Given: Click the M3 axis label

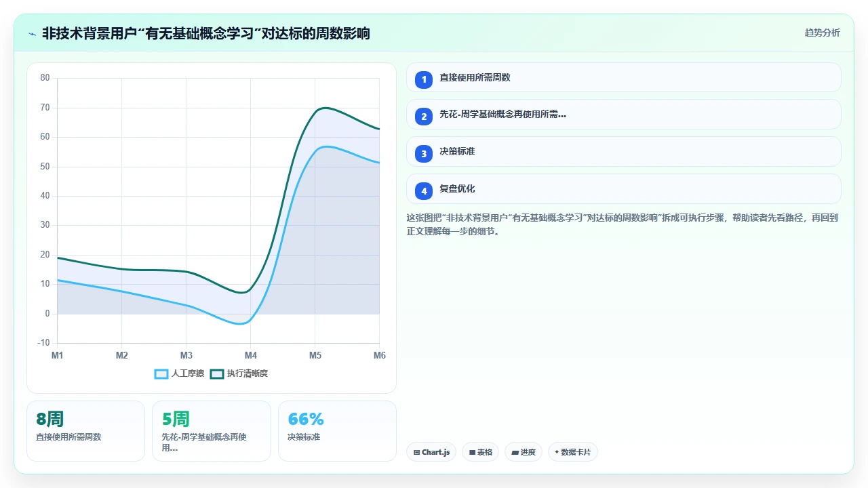Looking at the screenshot, I should pos(186,356).
